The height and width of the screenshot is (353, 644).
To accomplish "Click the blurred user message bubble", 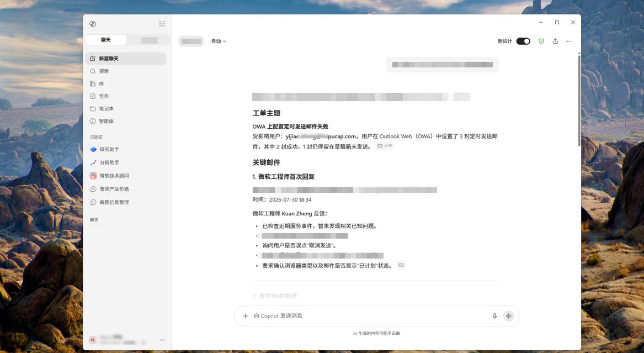I will pos(443,65).
